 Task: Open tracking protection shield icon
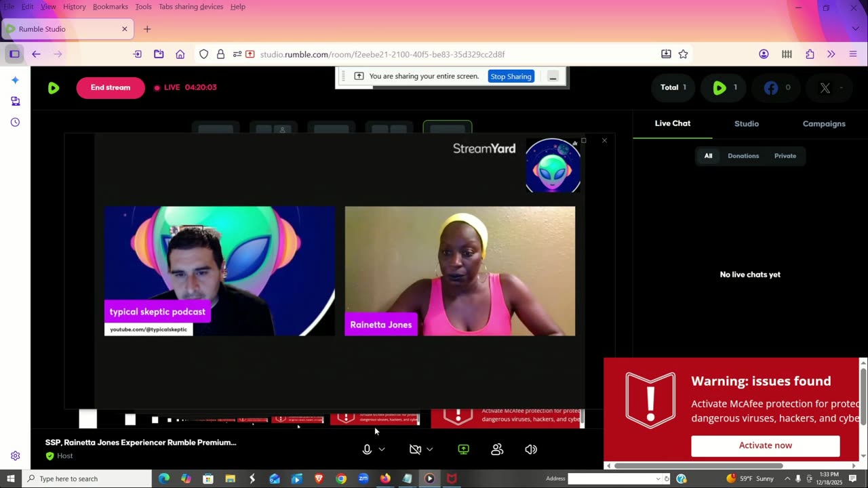203,54
